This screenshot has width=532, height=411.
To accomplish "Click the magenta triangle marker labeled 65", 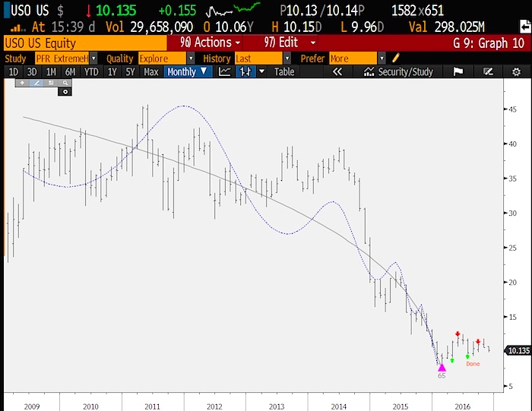I will click(x=442, y=367).
